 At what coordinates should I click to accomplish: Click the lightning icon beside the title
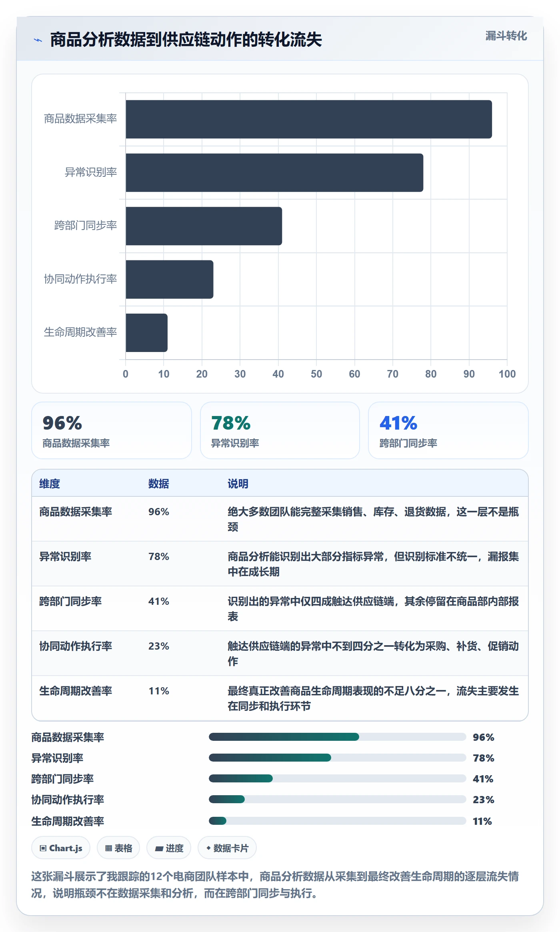(38, 40)
